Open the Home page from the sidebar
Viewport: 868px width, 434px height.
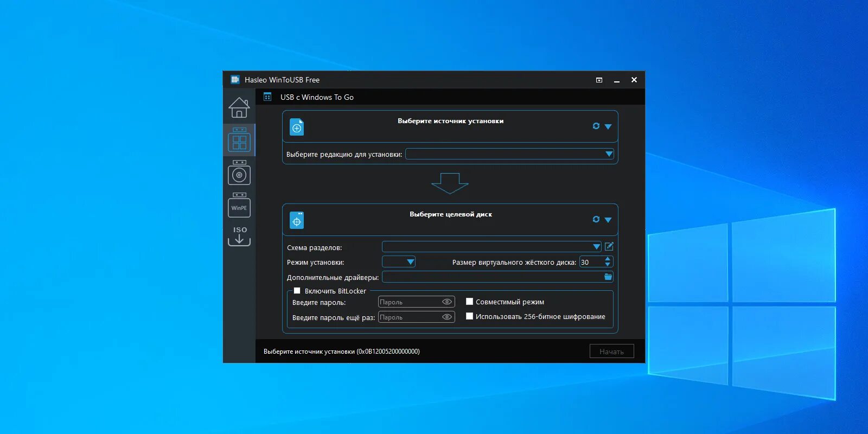tap(239, 107)
